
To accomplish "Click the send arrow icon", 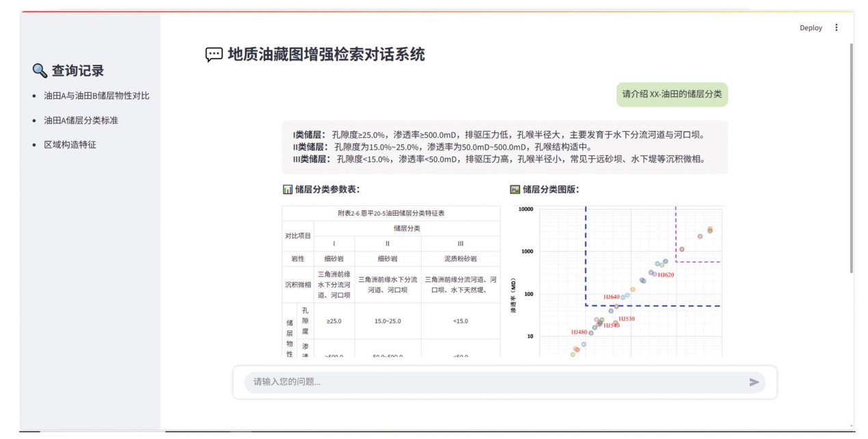I will tap(754, 382).
